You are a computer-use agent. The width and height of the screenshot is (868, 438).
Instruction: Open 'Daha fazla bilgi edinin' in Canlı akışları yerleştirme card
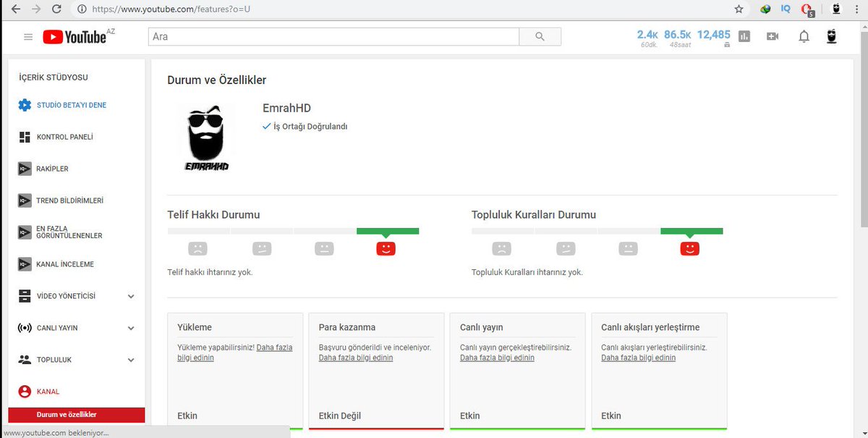coord(638,358)
